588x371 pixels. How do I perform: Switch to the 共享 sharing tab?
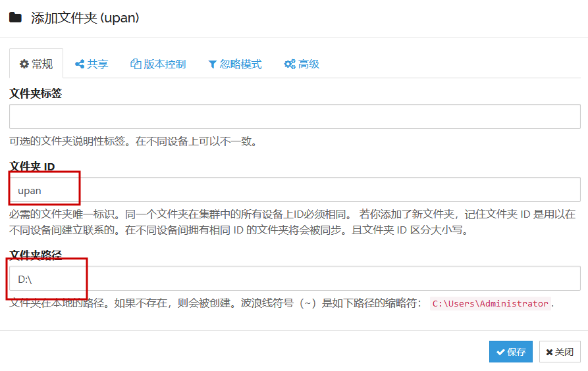92,64
